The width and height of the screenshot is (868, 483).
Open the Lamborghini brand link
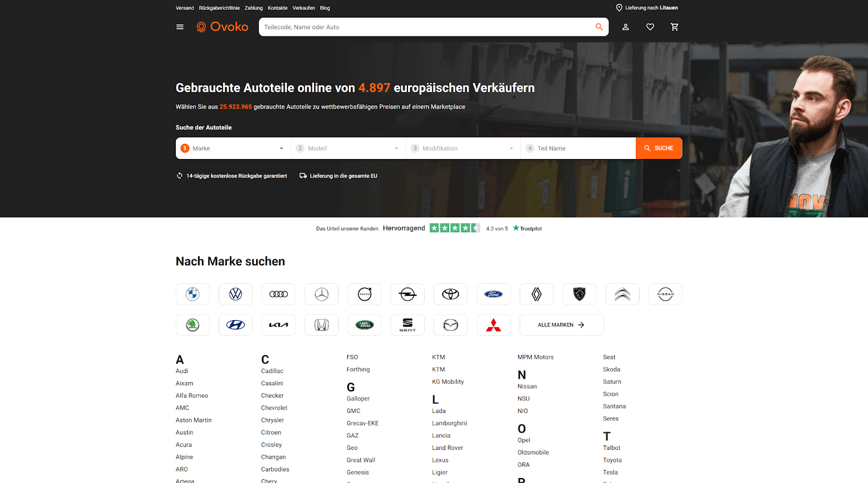click(x=449, y=423)
